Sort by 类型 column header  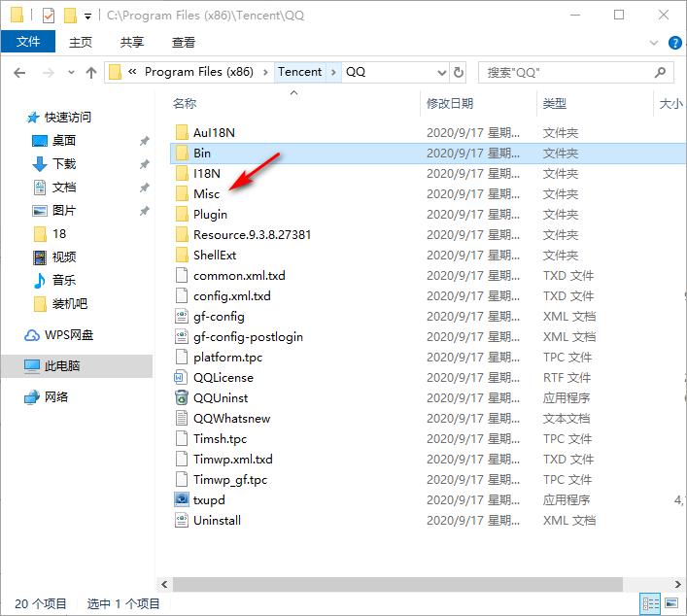coord(554,103)
